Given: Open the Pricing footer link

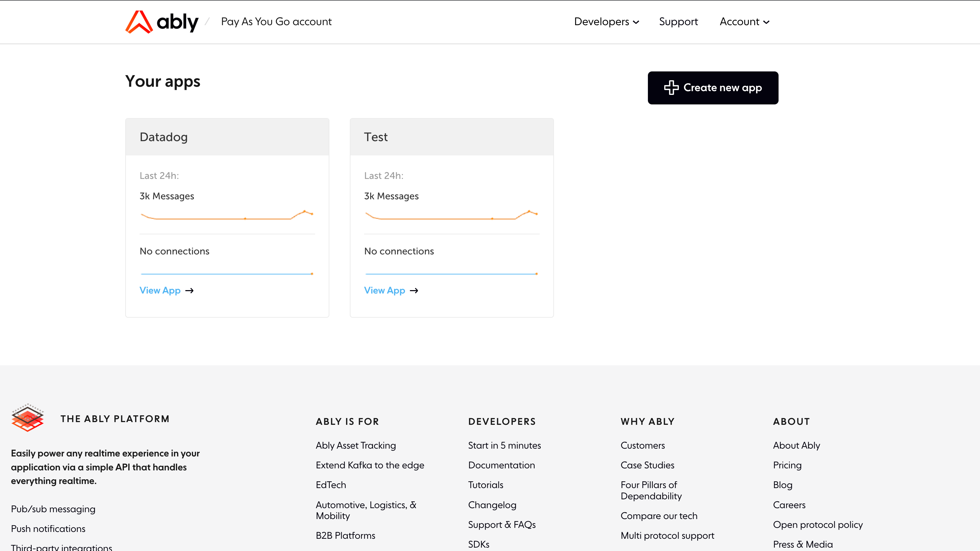Looking at the screenshot, I should pos(787,465).
